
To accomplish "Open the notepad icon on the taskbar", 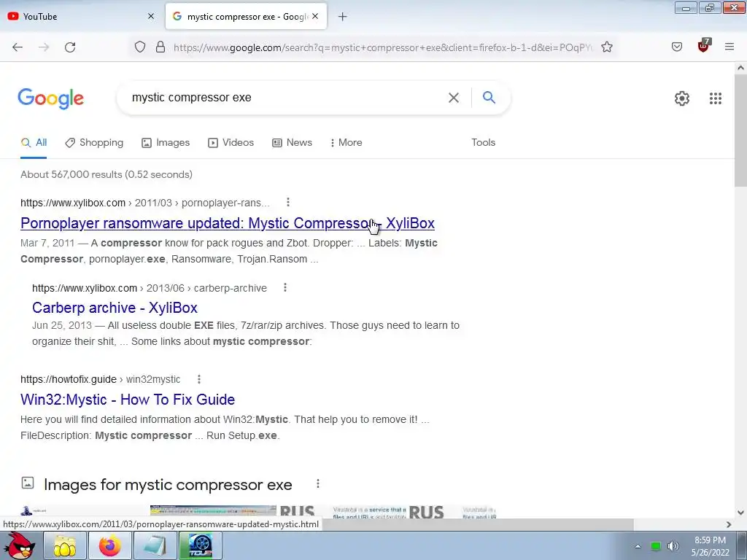I will [155, 545].
